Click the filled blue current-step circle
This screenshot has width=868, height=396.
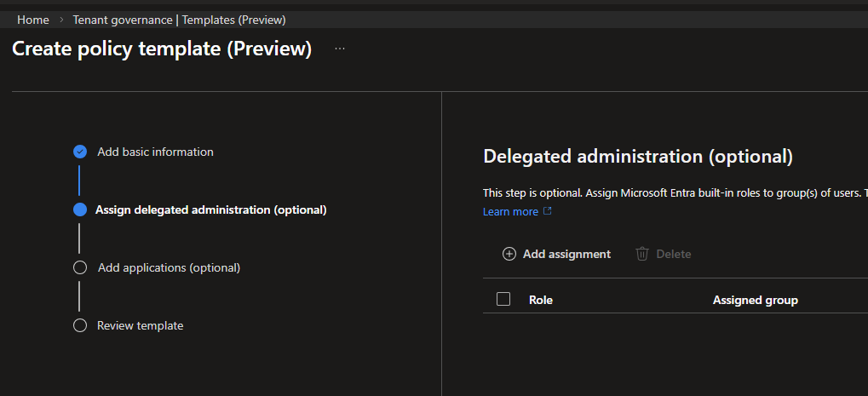click(80, 209)
